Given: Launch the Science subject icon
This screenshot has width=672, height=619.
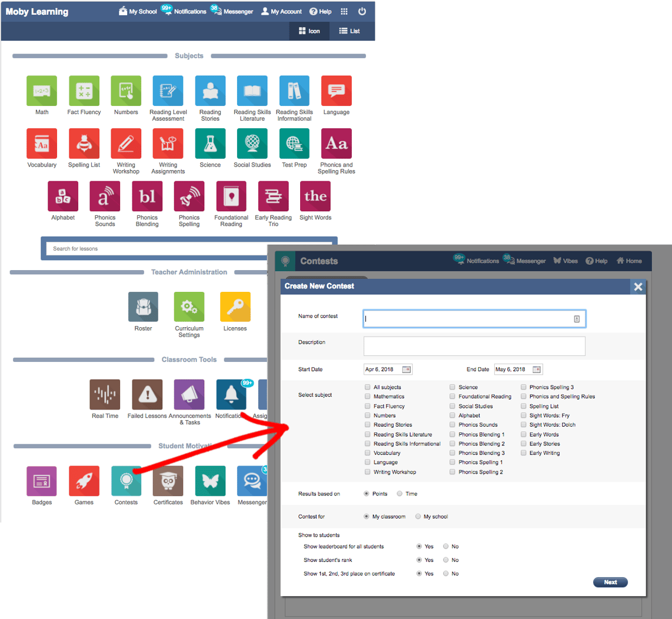Looking at the screenshot, I should [x=210, y=144].
